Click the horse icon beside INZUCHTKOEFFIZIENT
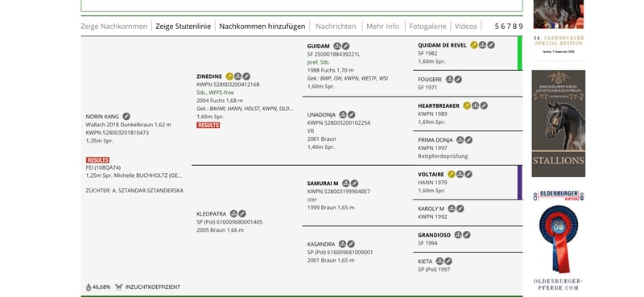644x297 pixels. click(118, 287)
